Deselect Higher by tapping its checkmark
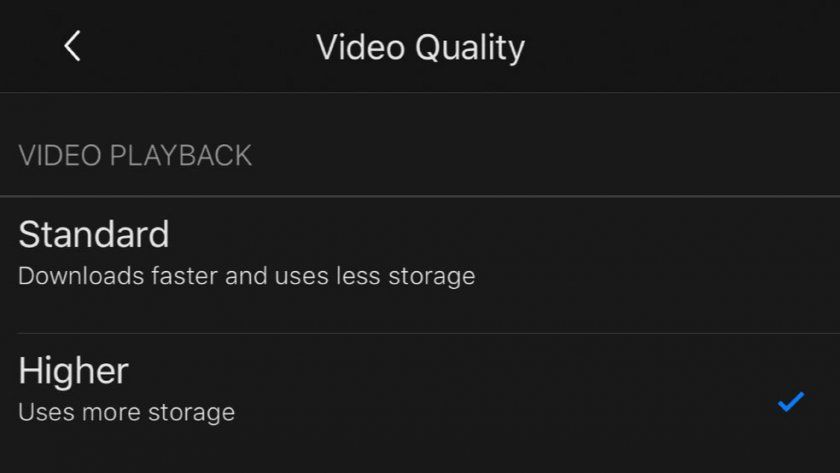Image resolution: width=840 pixels, height=473 pixels. click(x=791, y=401)
